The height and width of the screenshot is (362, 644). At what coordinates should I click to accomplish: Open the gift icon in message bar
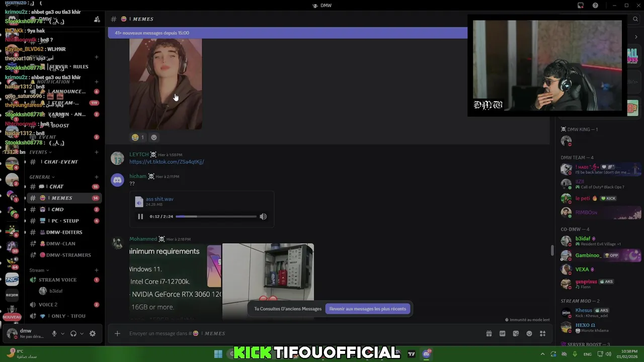tap(489, 333)
